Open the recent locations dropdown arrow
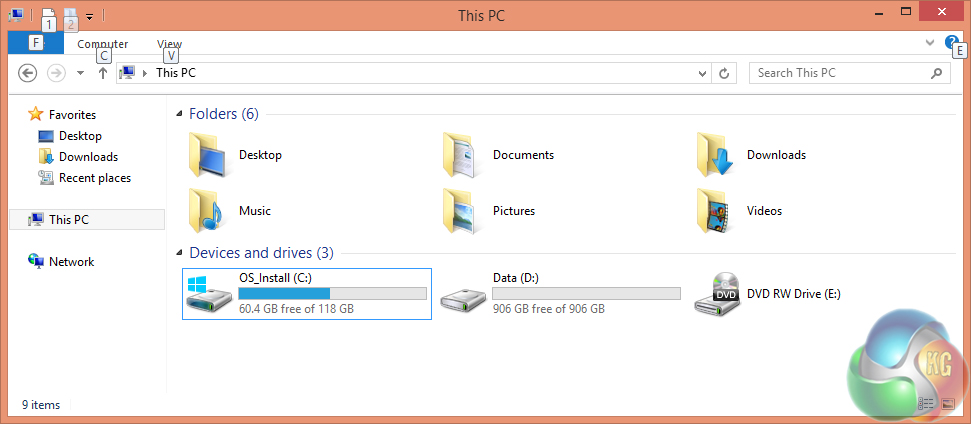The height and width of the screenshot is (424, 971). [80, 73]
